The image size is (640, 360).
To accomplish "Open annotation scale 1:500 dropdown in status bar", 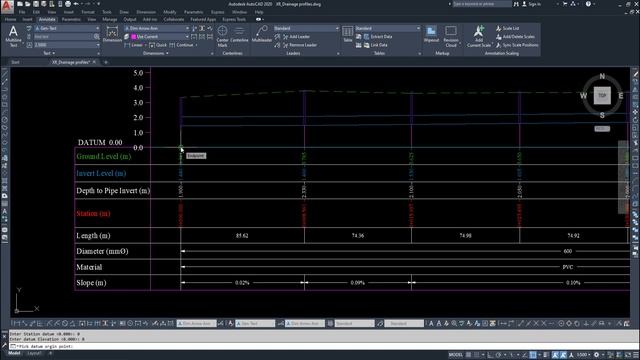I will pyautogui.click(x=584, y=355).
